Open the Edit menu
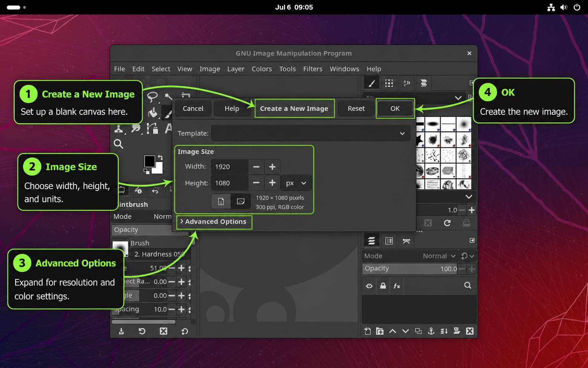This screenshot has width=588, height=368. coord(138,69)
